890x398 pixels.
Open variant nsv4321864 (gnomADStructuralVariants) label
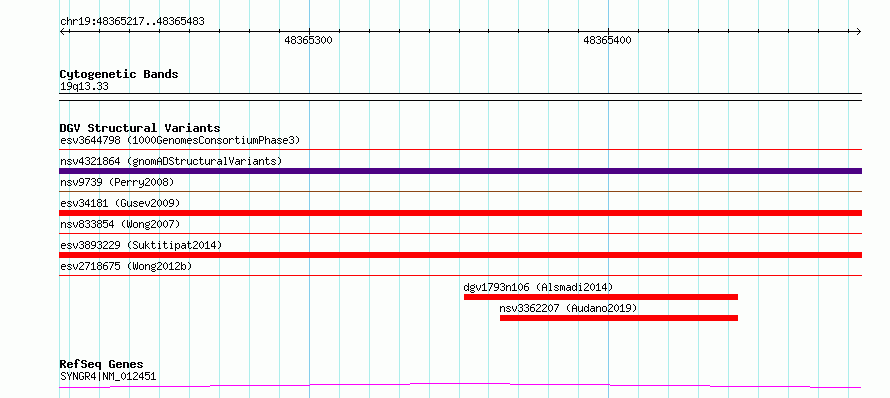pyautogui.click(x=171, y=161)
